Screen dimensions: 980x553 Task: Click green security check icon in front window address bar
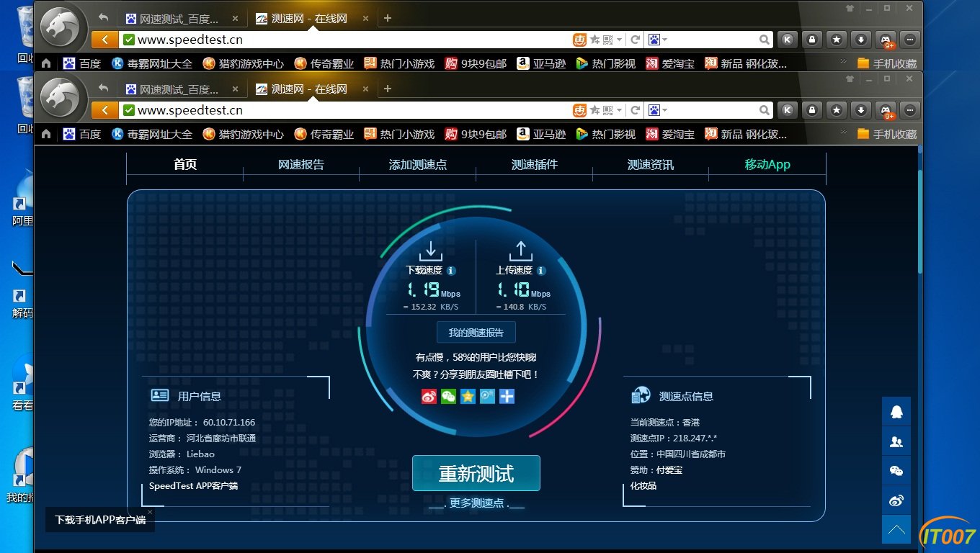128,110
